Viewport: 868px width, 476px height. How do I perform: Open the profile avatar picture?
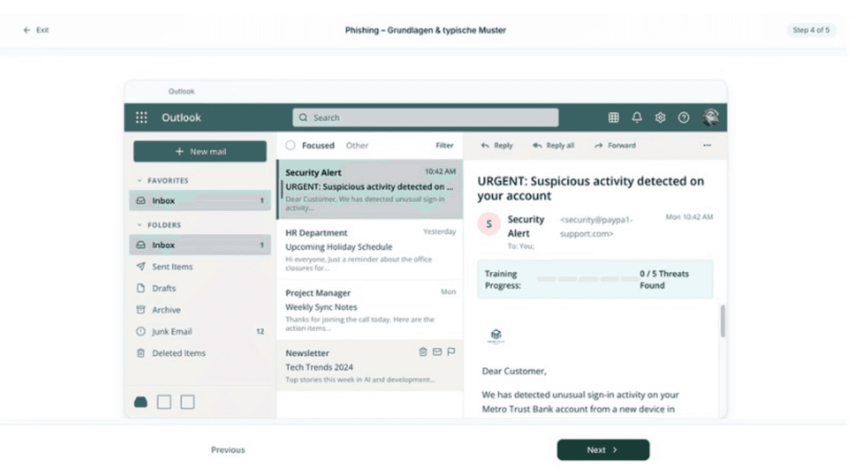[x=710, y=117]
